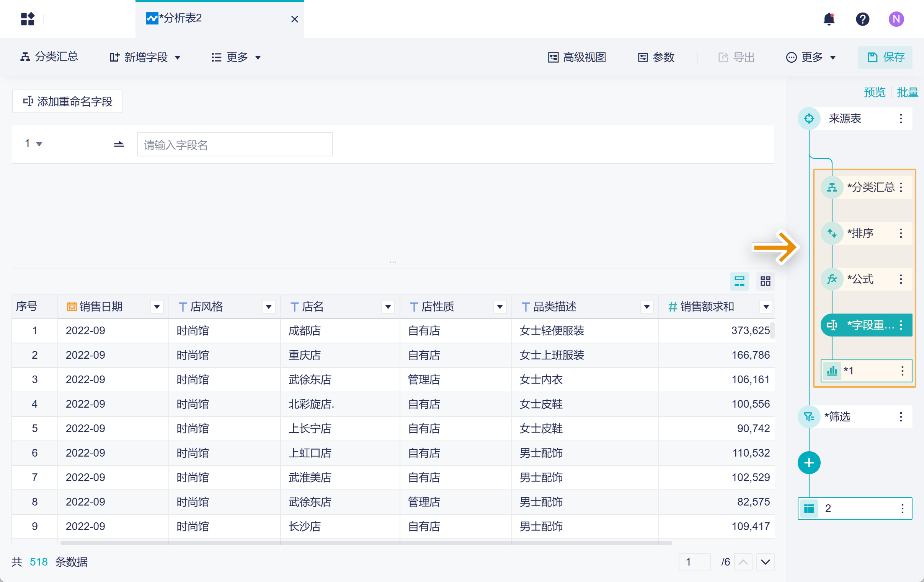The height and width of the screenshot is (582, 924).
Task: Open notifications bell icon
Action: 829,19
